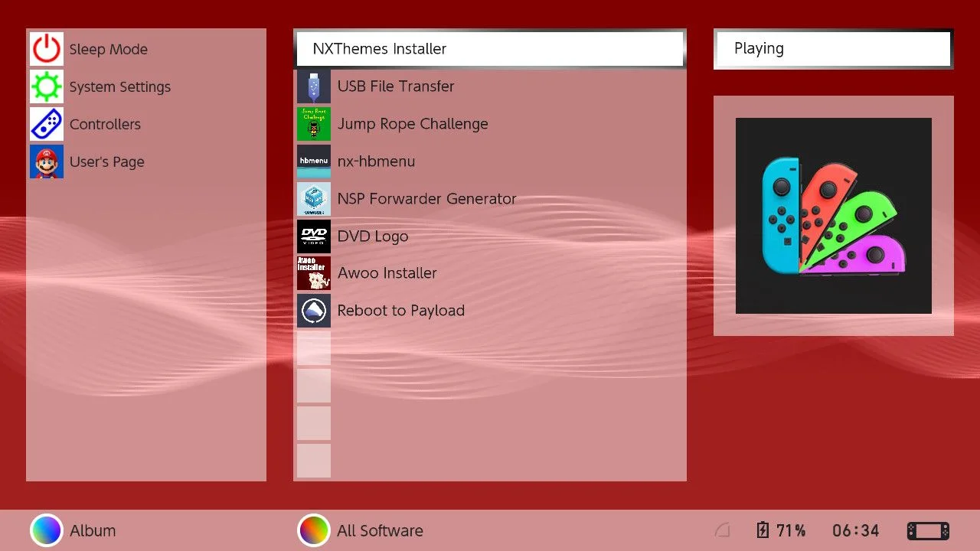Launch the Awoo Installer icon

(x=314, y=273)
